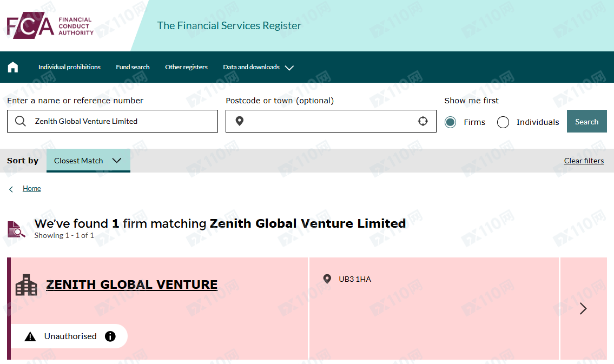Open the ZENITH GLOBAL VENTURE link
The width and height of the screenshot is (614, 364).
click(x=132, y=284)
